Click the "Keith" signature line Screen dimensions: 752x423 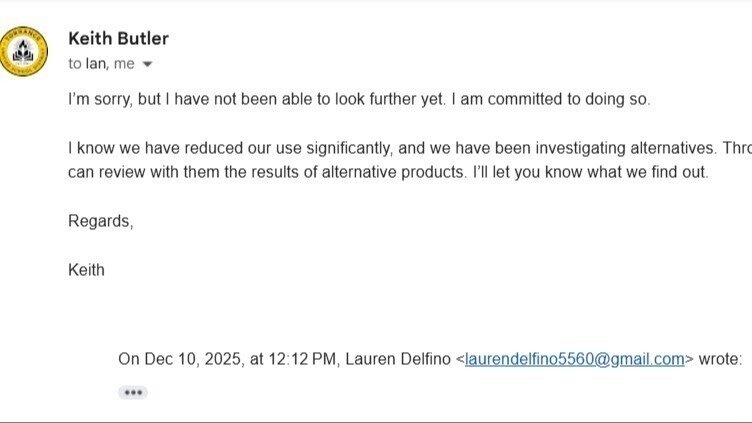click(86, 270)
